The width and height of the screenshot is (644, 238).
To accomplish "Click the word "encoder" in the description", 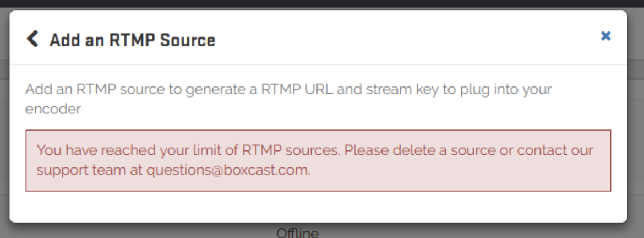I will pyautogui.click(x=53, y=109).
